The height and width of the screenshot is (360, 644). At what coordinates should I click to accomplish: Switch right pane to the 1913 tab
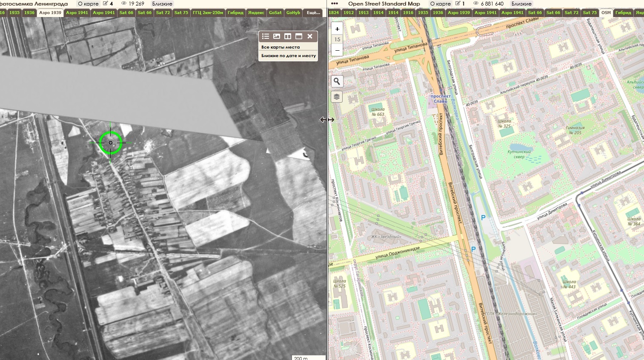pyautogui.click(x=364, y=12)
